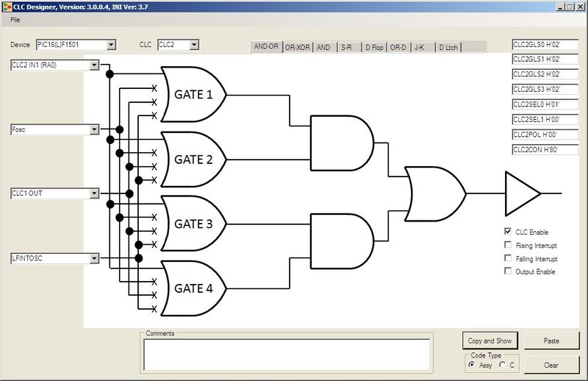Image resolution: width=588 pixels, height=381 pixels.
Task: Click the final OR gate before the buffer
Action: tap(435, 193)
